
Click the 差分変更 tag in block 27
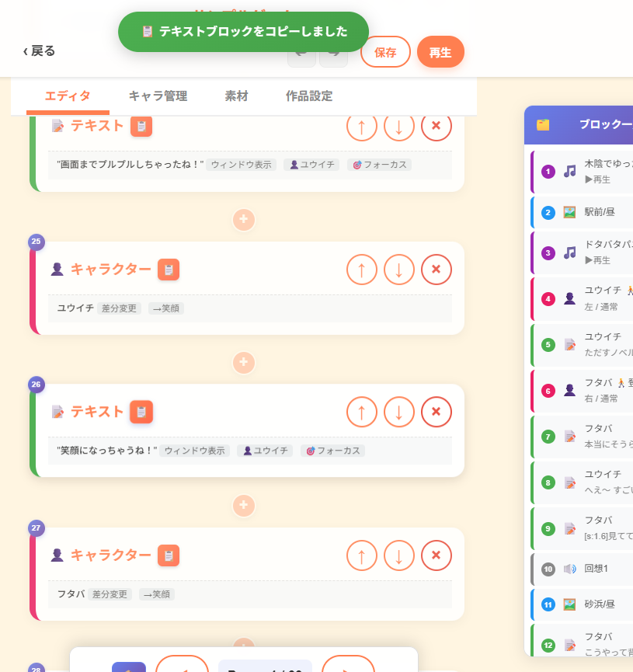click(x=110, y=594)
